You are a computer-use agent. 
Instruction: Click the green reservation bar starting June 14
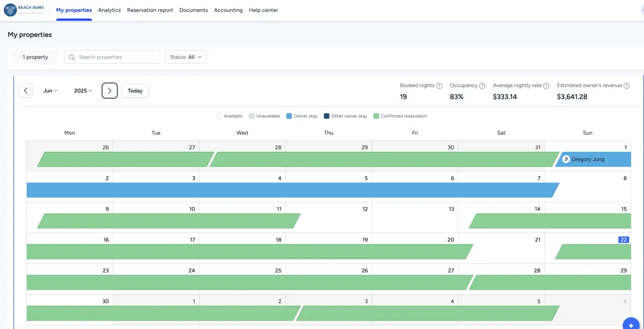pyautogui.click(x=550, y=221)
